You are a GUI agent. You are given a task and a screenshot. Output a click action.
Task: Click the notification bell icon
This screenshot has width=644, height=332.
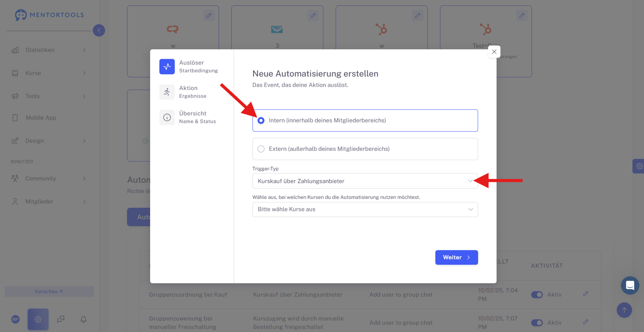coord(84,319)
